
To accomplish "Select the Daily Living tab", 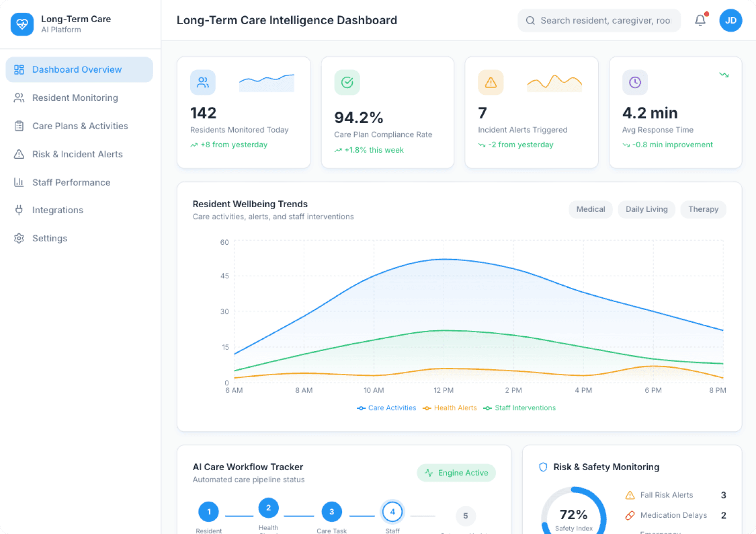I will [646, 209].
